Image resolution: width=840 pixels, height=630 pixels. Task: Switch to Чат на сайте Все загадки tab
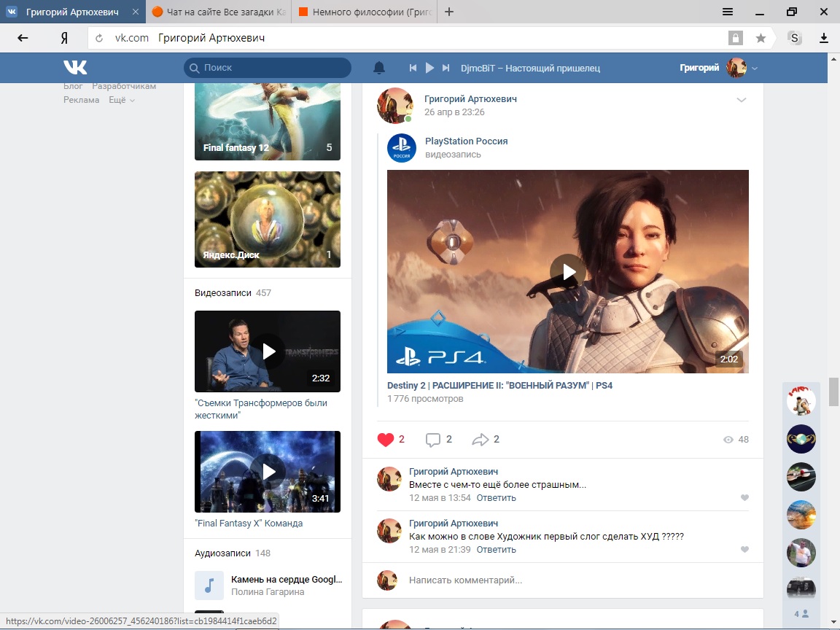click(x=219, y=12)
